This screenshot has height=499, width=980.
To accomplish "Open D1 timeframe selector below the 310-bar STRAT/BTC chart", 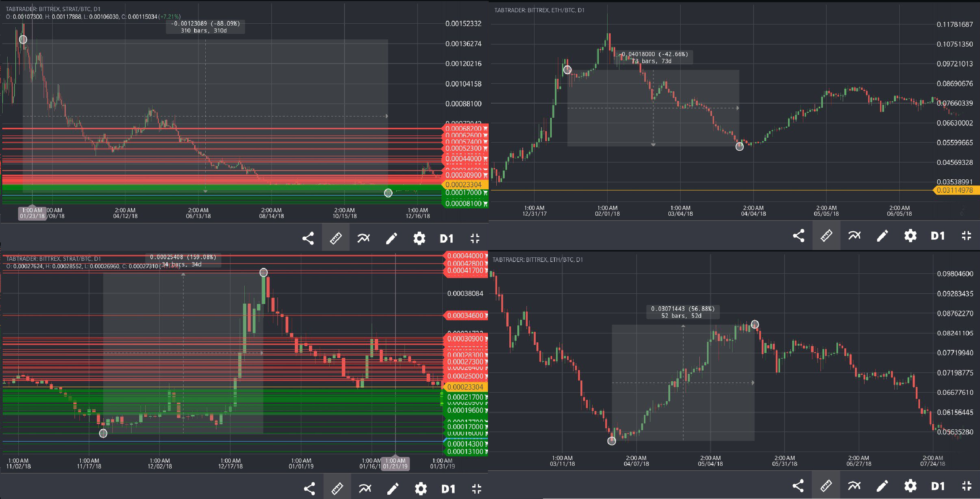I will coord(447,239).
